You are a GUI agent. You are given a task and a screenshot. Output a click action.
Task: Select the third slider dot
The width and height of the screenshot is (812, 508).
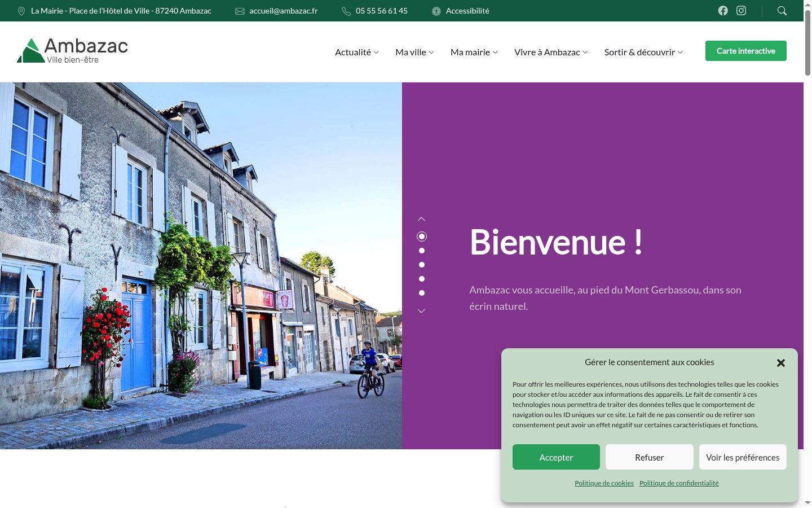[x=422, y=265]
